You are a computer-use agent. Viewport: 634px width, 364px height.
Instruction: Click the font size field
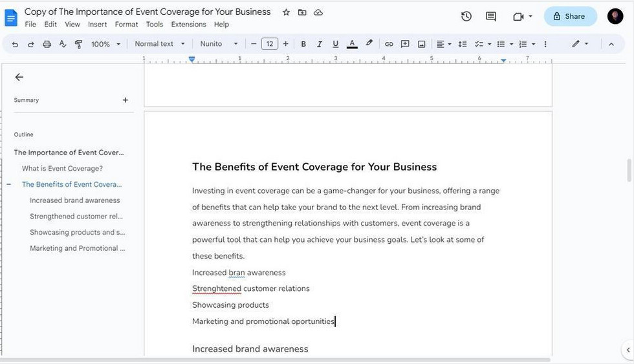[x=270, y=43]
